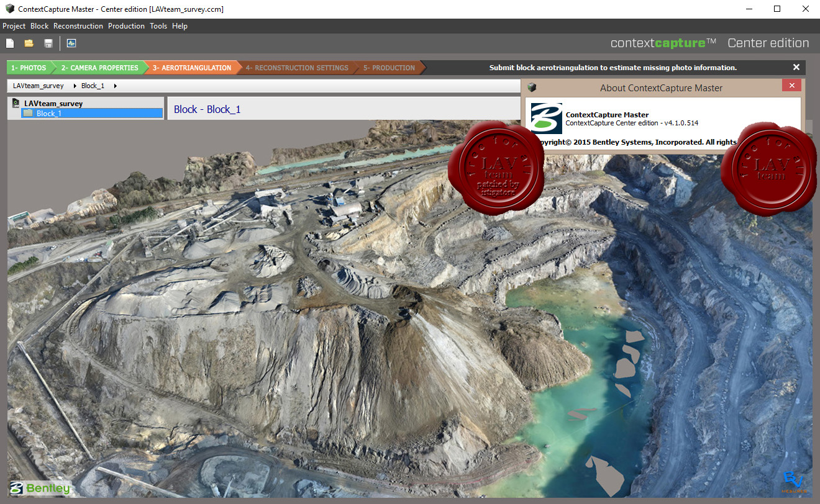Open the Tools menu
Image resolution: width=820 pixels, height=504 pixels.
coord(158,26)
